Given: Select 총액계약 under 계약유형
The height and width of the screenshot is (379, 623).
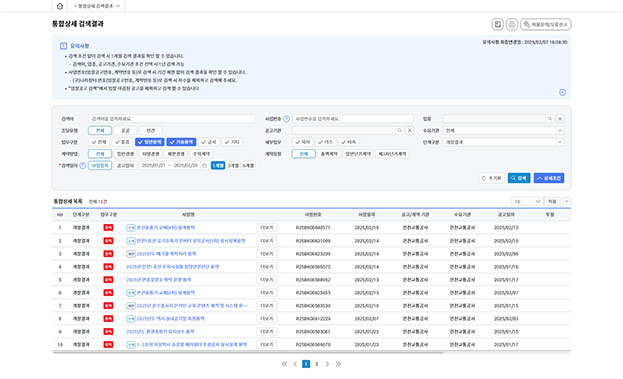Looking at the screenshot, I should tap(329, 154).
